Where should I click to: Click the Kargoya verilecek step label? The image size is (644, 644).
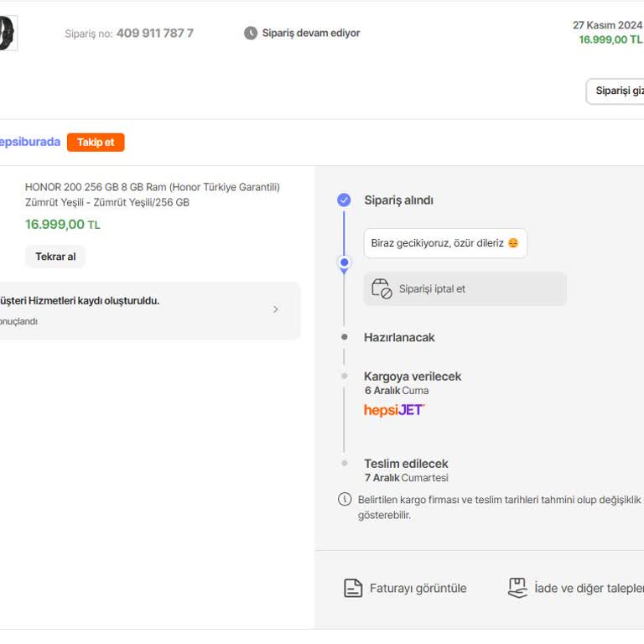(x=413, y=377)
